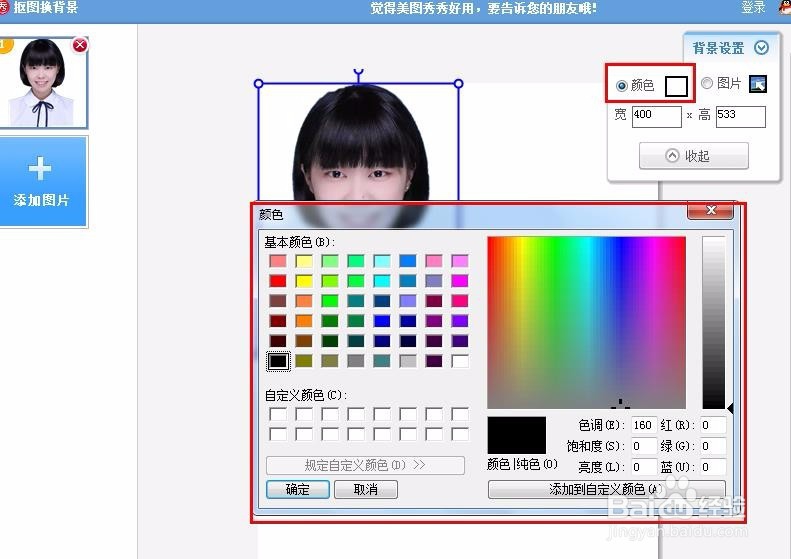This screenshot has width=791, height=559.
Task: Click the rotate handle above the portrait
Action: (x=358, y=72)
